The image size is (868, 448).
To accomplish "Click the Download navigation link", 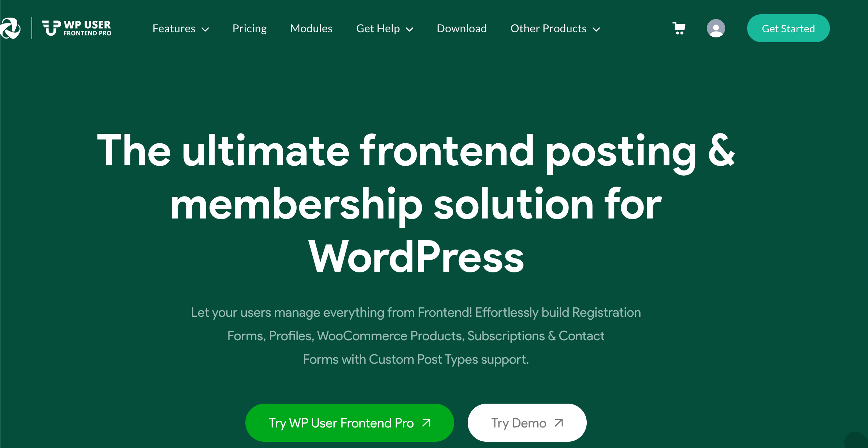I will (460, 28).
